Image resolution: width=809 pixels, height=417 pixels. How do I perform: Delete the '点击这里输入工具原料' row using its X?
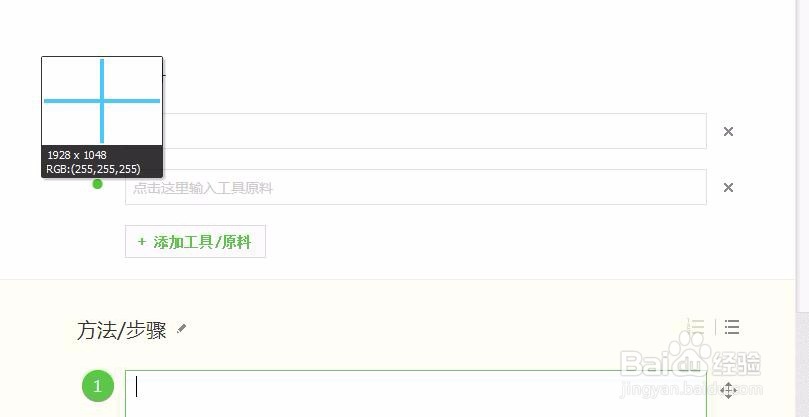pyautogui.click(x=728, y=187)
